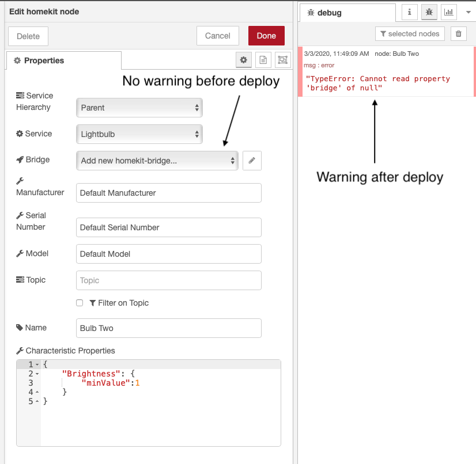The image size is (476, 464).
Task: Click node: Bulb Two link in debug
Action: (x=397, y=54)
